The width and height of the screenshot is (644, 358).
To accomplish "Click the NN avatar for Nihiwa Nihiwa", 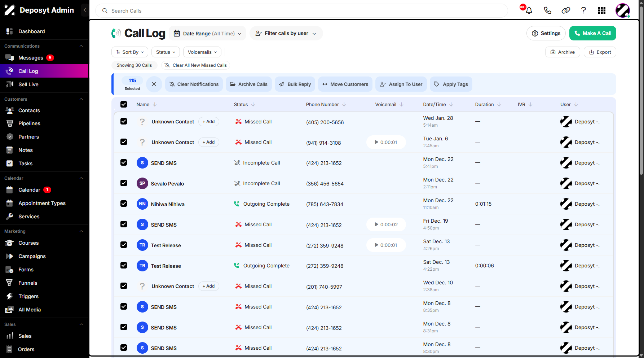I will (142, 204).
